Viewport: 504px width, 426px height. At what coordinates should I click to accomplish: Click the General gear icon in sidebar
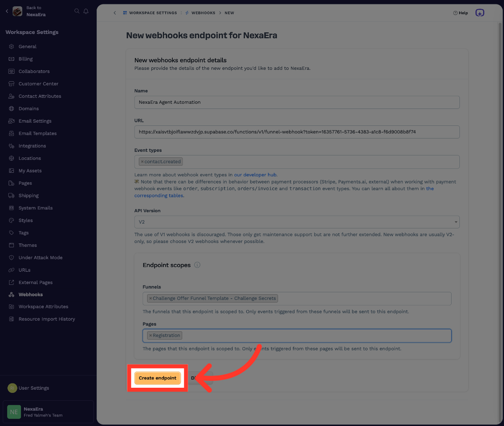pyautogui.click(x=11, y=47)
